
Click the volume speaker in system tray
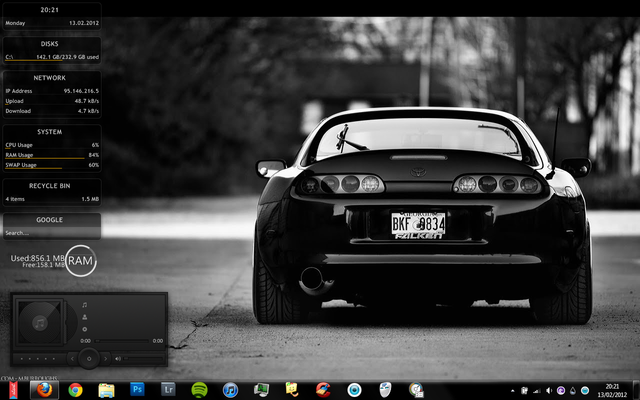coord(549,391)
